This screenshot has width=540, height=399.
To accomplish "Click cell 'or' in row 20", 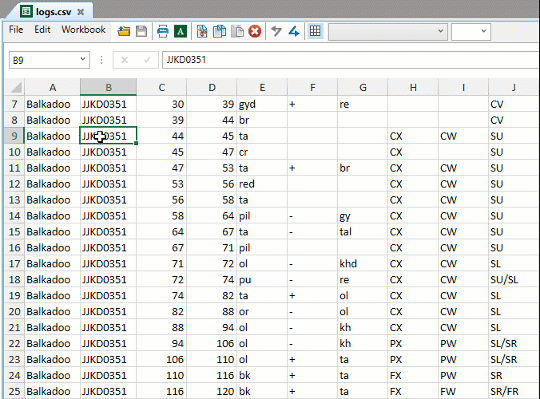I will pos(262,312).
